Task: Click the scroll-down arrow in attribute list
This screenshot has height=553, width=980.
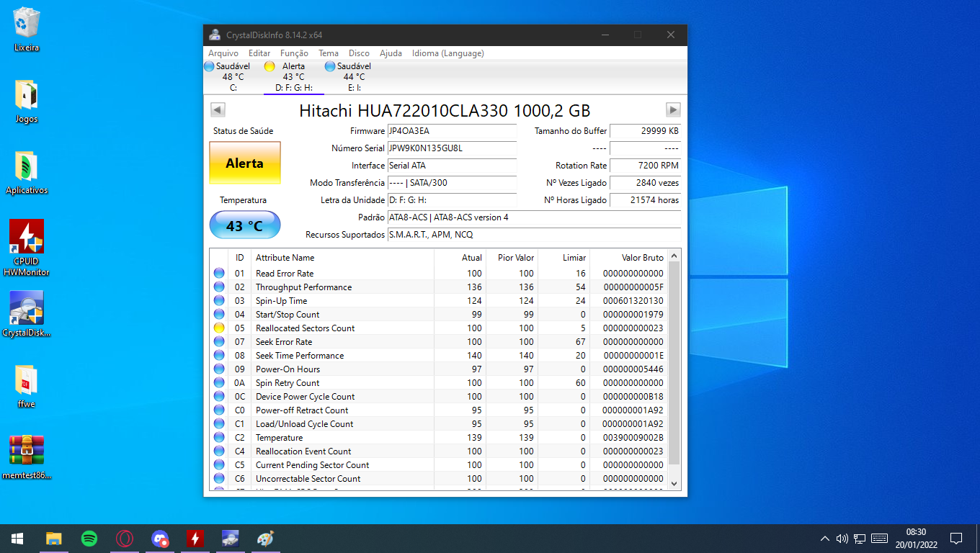Action: tap(674, 484)
